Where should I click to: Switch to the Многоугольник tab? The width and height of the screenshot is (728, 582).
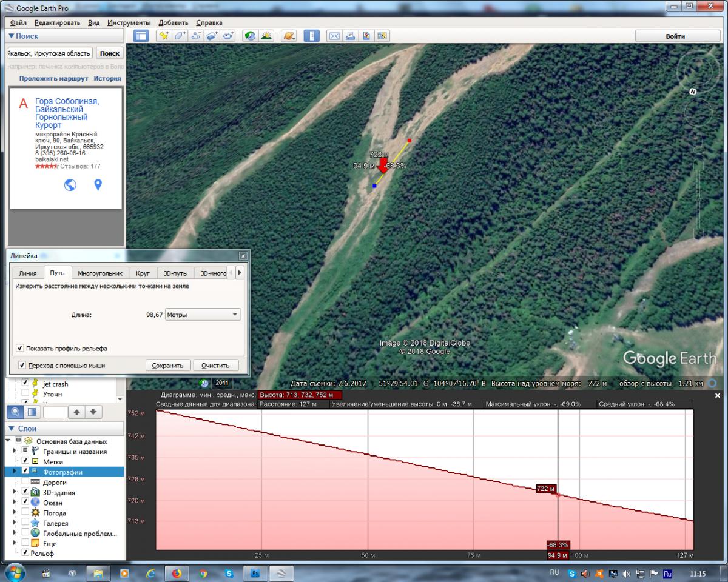(x=100, y=273)
